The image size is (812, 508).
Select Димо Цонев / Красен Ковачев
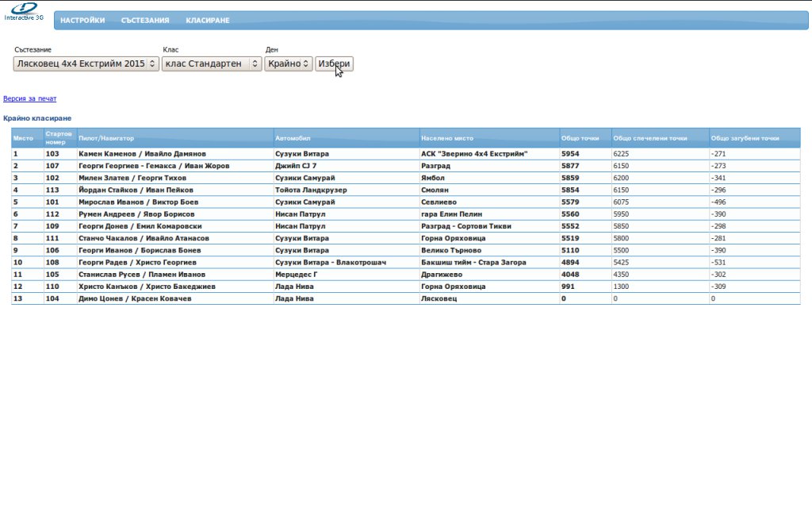[135, 298]
